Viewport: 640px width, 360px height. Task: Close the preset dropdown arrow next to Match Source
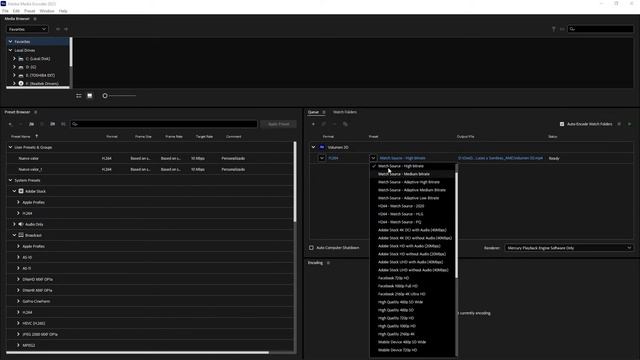tap(373, 158)
